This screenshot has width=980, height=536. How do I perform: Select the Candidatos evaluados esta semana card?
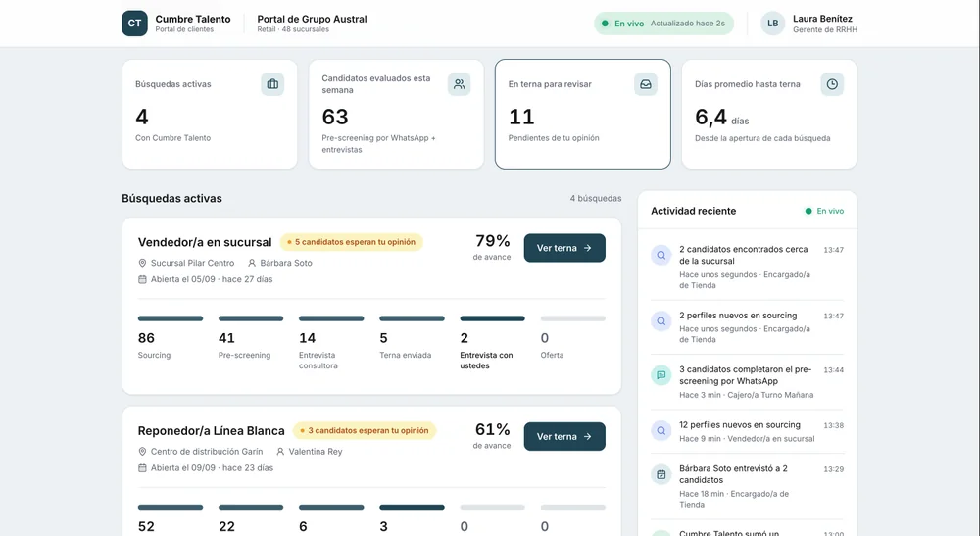(x=396, y=115)
